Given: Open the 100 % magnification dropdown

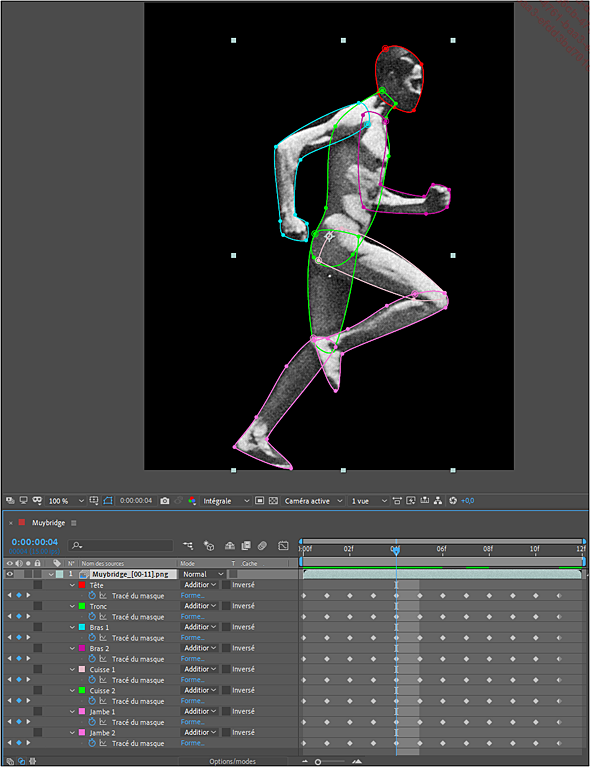Looking at the screenshot, I should point(66,500).
